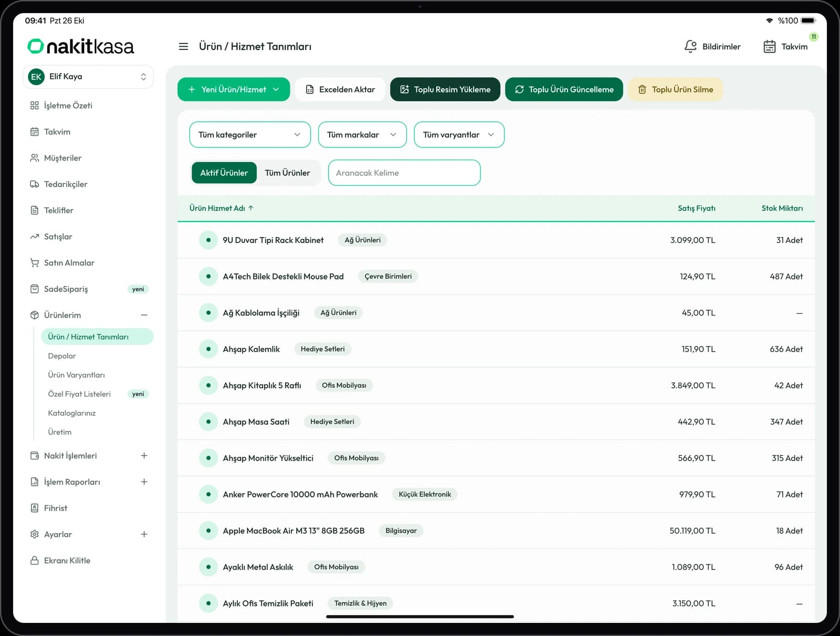Click the Satın Almalar cart icon
The height and width of the screenshot is (636, 840).
(x=35, y=263)
